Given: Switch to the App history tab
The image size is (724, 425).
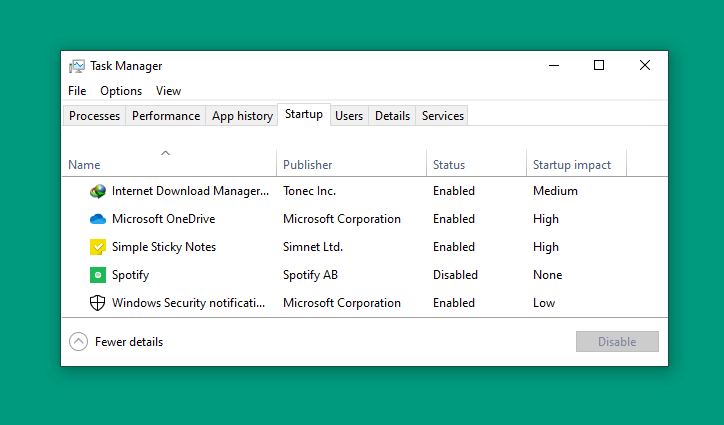Looking at the screenshot, I should pyautogui.click(x=242, y=115).
